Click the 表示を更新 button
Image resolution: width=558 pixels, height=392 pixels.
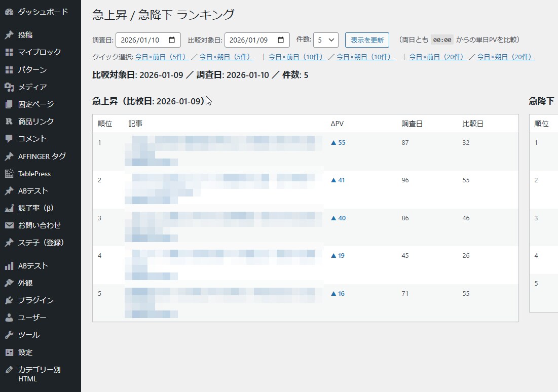[367, 40]
